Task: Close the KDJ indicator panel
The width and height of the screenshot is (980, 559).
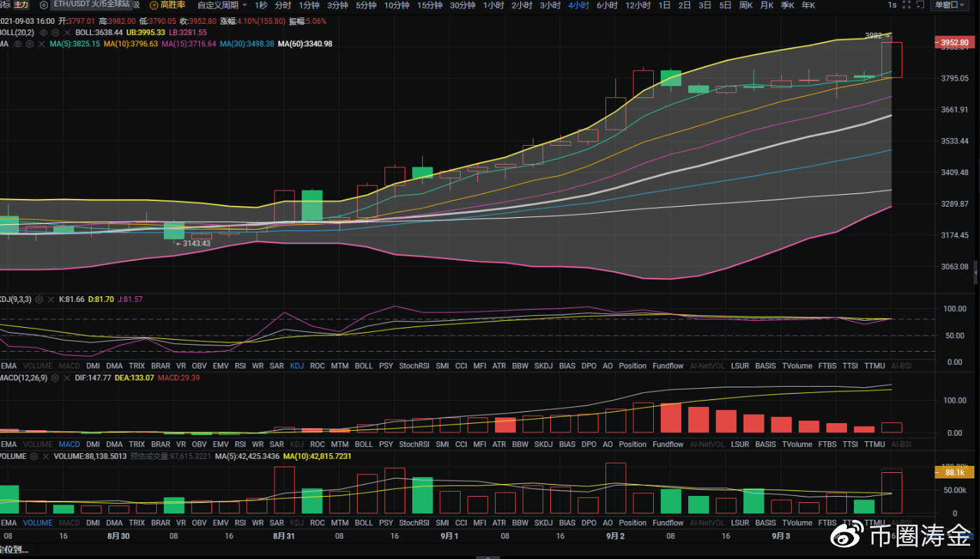Action: (x=50, y=299)
